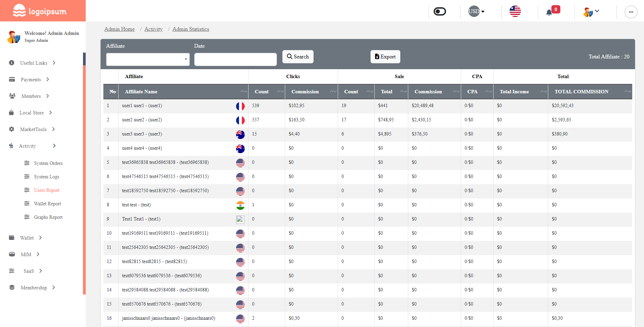Toggle the dark mode switch
Image resolution: width=644 pixels, height=327 pixels.
click(439, 11)
